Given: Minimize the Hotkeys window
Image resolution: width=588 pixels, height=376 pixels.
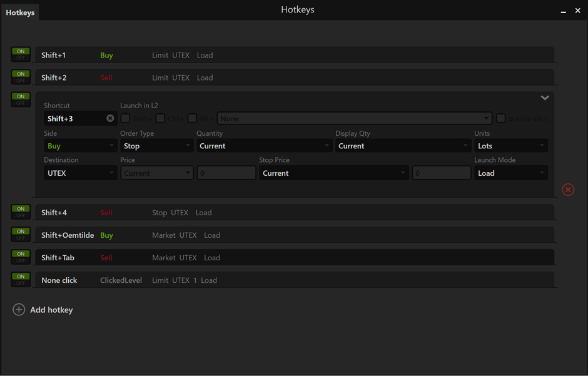Looking at the screenshot, I should [563, 11].
